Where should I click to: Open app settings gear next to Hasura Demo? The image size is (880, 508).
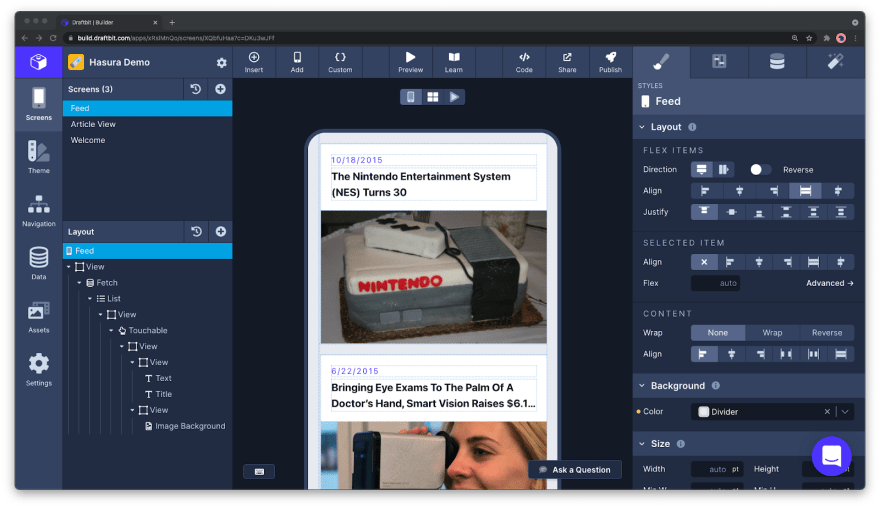click(x=222, y=62)
